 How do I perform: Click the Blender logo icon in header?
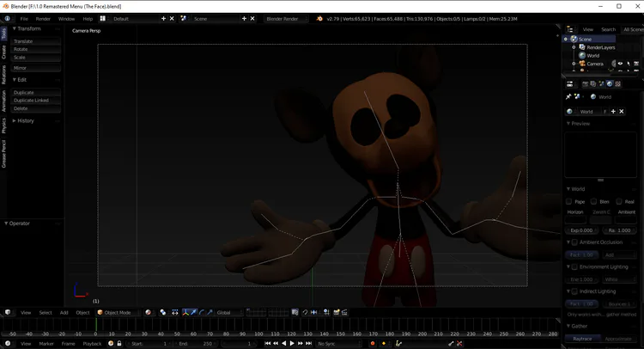tap(319, 19)
